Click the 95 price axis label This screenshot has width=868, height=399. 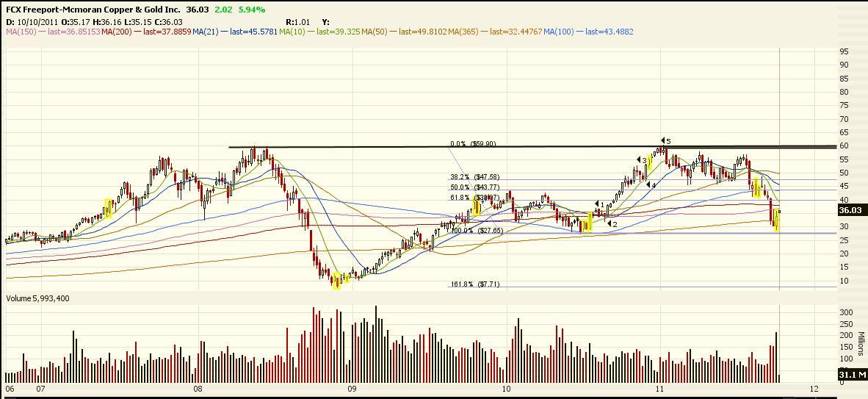click(x=845, y=51)
